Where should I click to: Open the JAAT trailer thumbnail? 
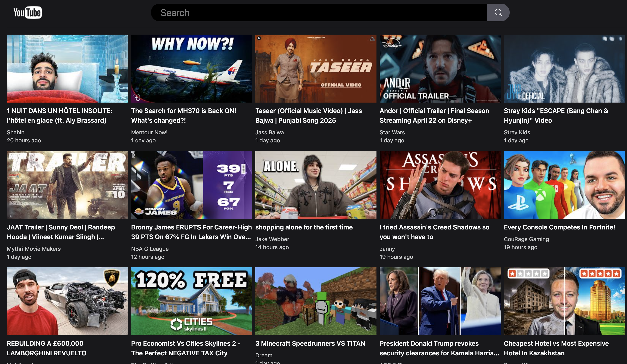tap(67, 185)
